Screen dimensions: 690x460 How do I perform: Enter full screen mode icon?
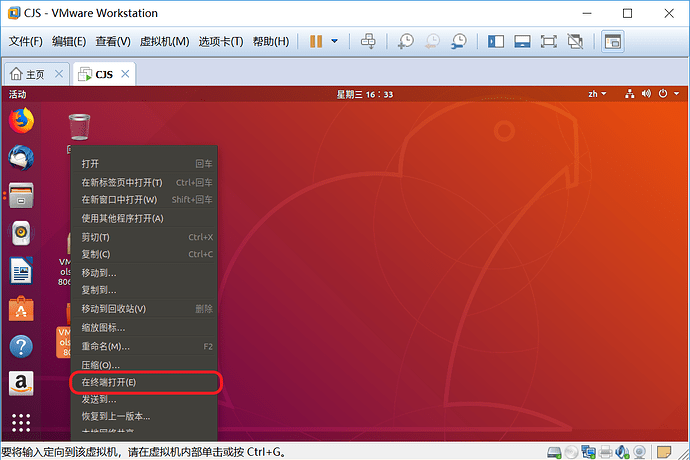[x=549, y=41]
